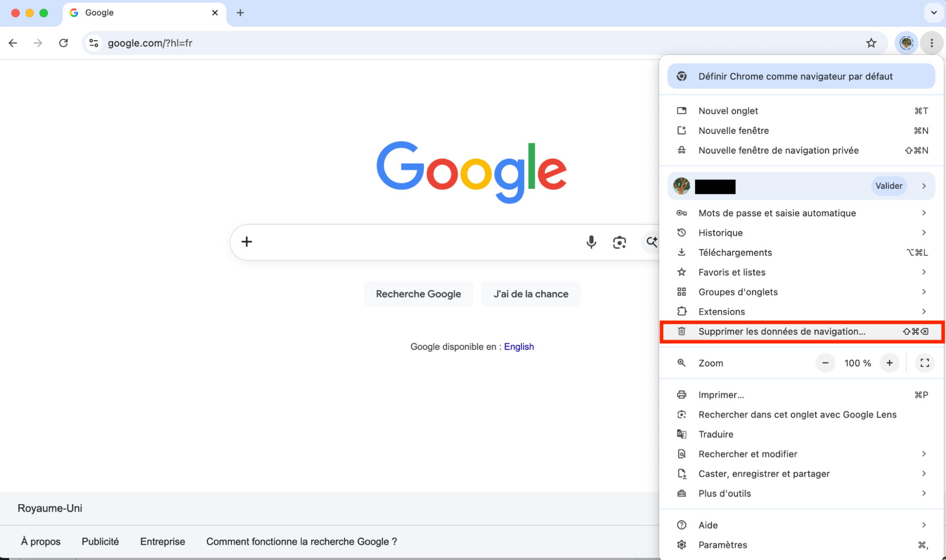Open Mots de passe et saisie automatique
This screenshot has width=946, height=560.
coord(801,213)
